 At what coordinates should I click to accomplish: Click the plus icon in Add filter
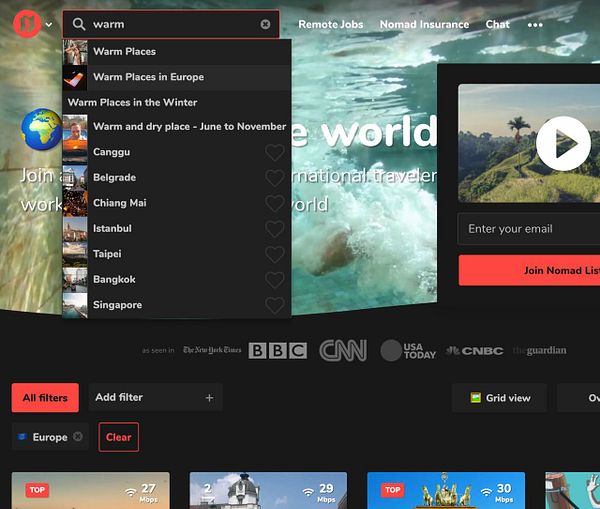point(209,398)
